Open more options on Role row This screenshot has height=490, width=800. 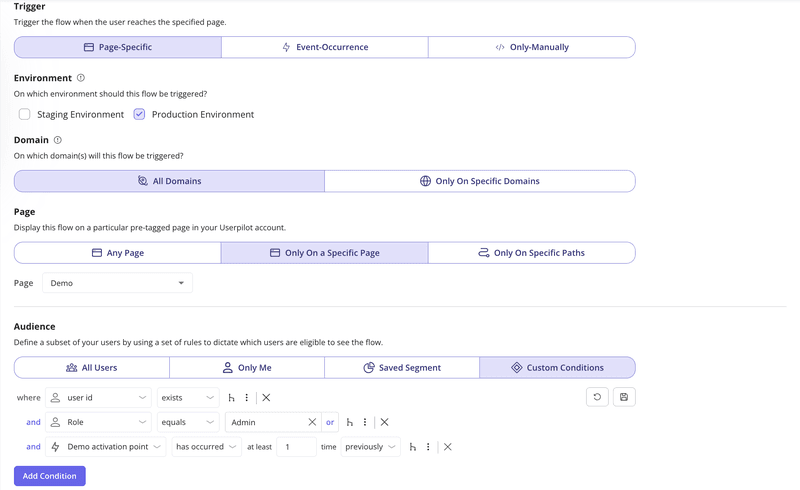point(365,422)
